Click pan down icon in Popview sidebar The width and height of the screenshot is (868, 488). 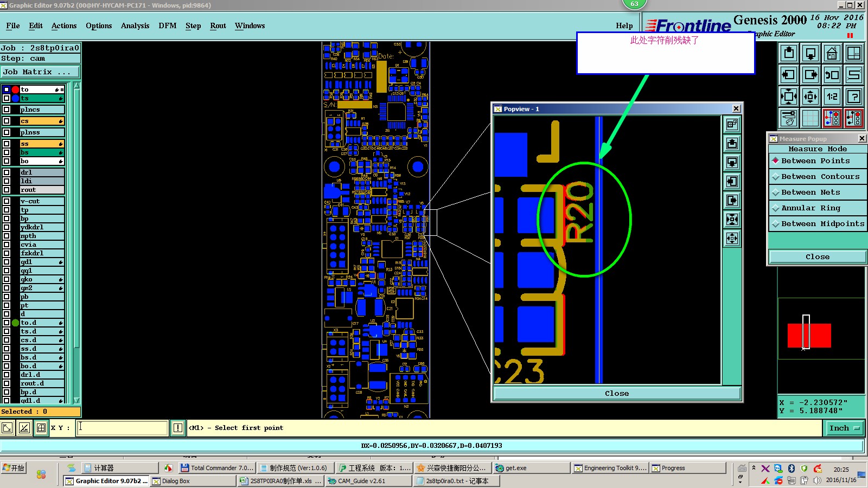coord(732,163)
